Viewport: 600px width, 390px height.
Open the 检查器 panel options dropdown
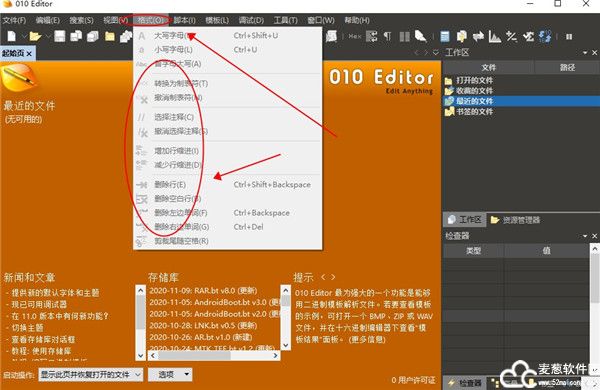(585, 236)
